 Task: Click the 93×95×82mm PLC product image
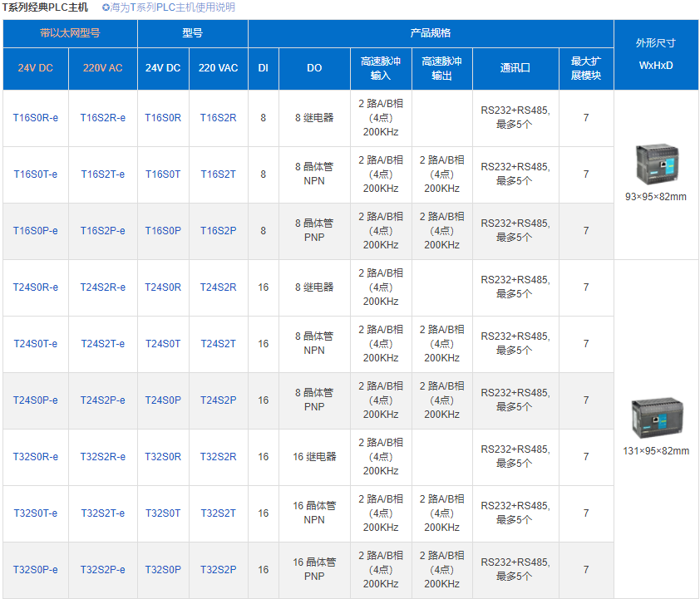click(655, 165)
